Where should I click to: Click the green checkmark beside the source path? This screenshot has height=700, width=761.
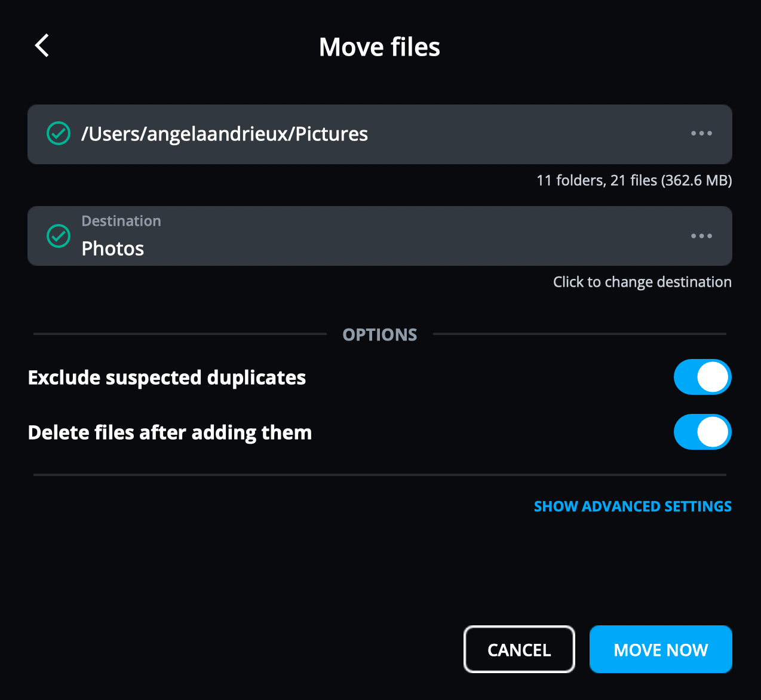[59, 134]
